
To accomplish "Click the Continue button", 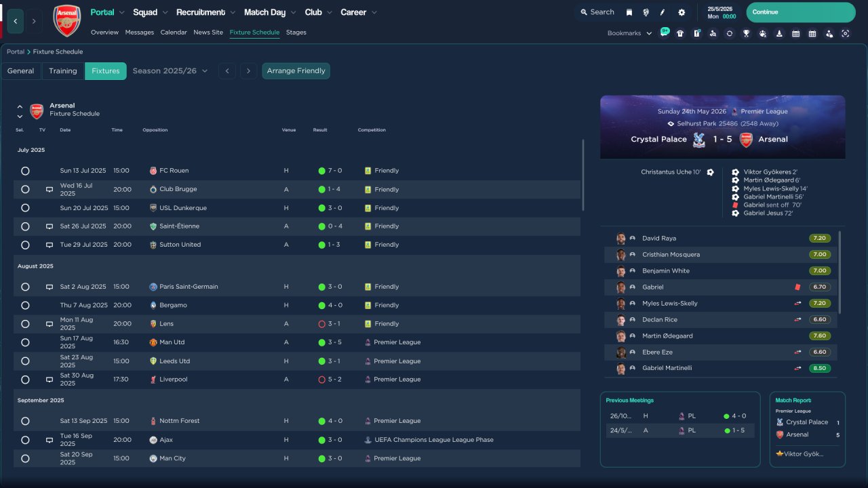I will [801, 12].
